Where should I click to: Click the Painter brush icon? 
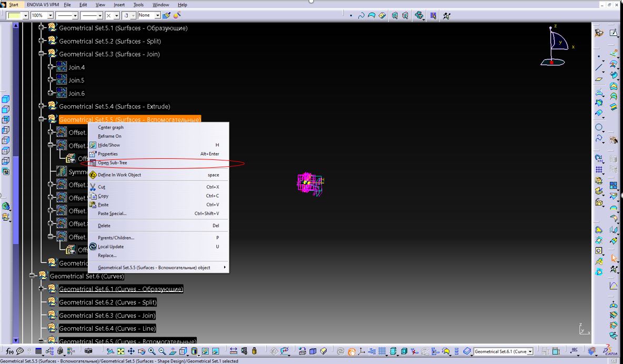(166, 15)
